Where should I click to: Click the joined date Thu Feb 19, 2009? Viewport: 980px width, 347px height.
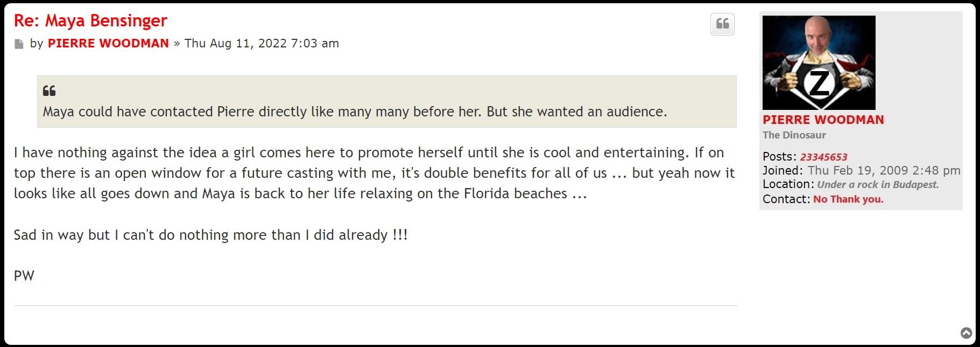pyautogui.click(x=884, y=171)
